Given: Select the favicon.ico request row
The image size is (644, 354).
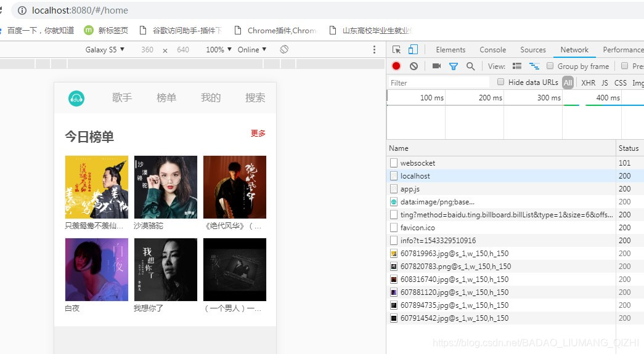Looking at the screenshot, I should click(515, 228).
